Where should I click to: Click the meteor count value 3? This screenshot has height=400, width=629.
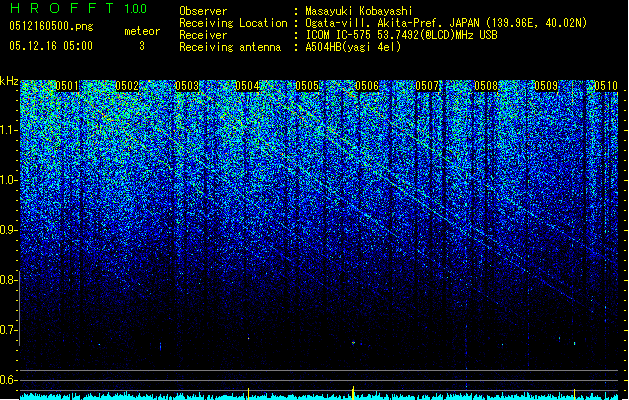[142, 46]
